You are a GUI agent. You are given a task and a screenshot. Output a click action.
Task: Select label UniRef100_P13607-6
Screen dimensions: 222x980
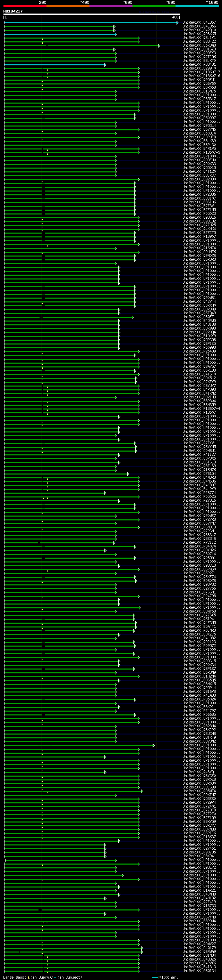pos(201,76)
